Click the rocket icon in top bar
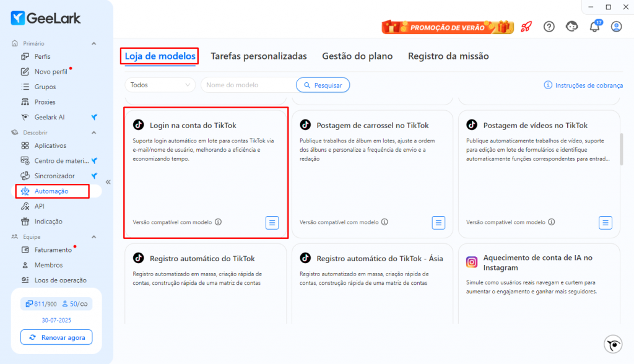Viewport: 634px width, 364px height. (526, 27)
